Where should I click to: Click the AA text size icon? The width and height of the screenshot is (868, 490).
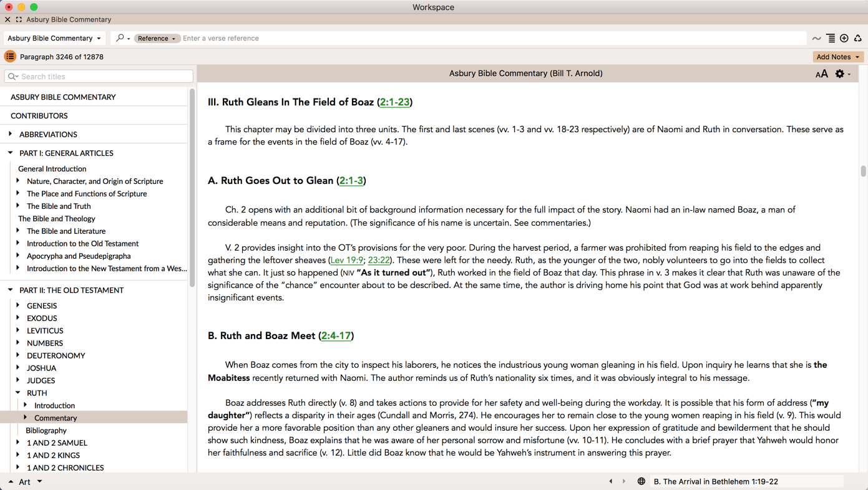[x=821, y=74]
